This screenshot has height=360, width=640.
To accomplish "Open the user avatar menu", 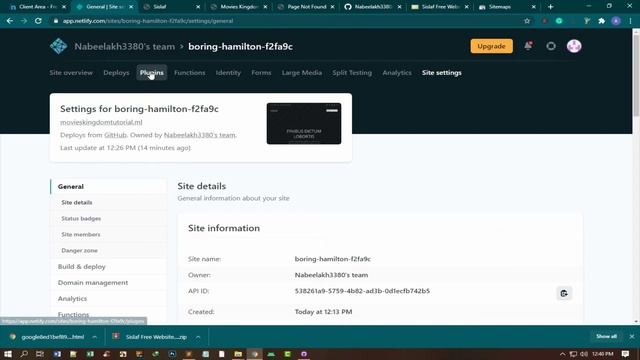I will coord(574,46).
